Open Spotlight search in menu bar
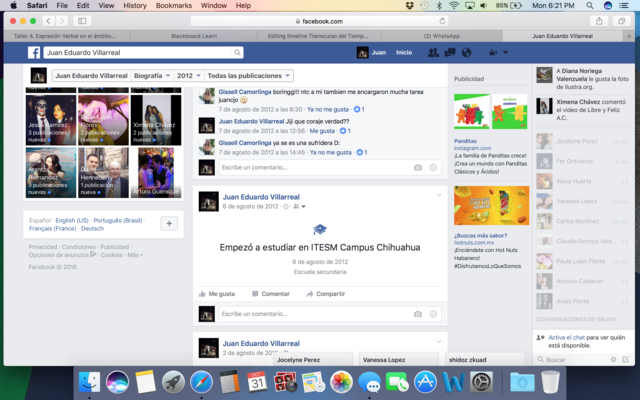The width and height of the screenshot is (640, 400). (x=590, y=5)
